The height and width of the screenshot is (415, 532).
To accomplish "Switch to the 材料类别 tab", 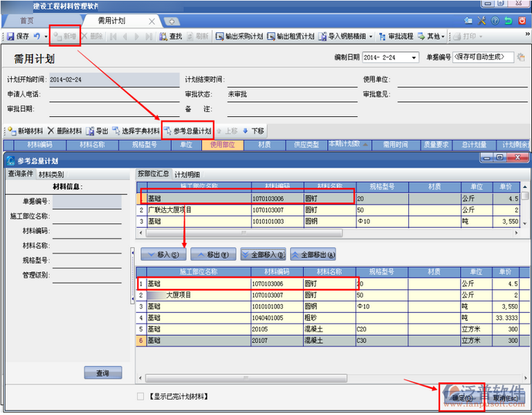I will 51,174.
